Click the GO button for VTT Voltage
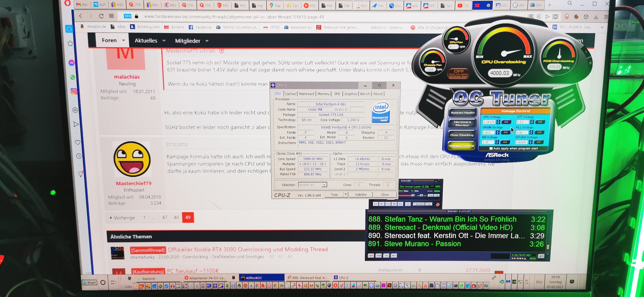644x297 pixels. tap(540, 122)
